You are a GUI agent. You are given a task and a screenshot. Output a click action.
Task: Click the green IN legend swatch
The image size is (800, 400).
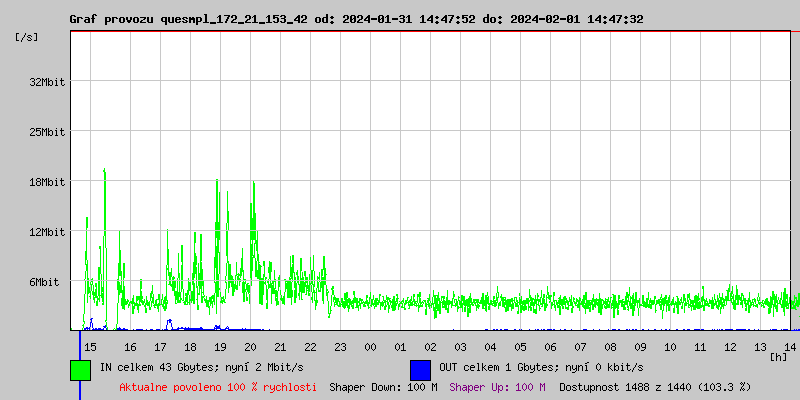[80, 369]
